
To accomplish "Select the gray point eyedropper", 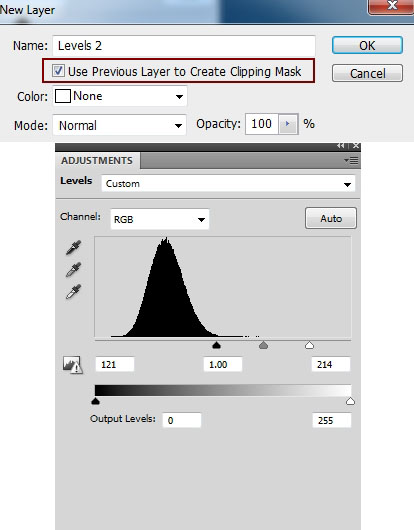I will [73, 269].
